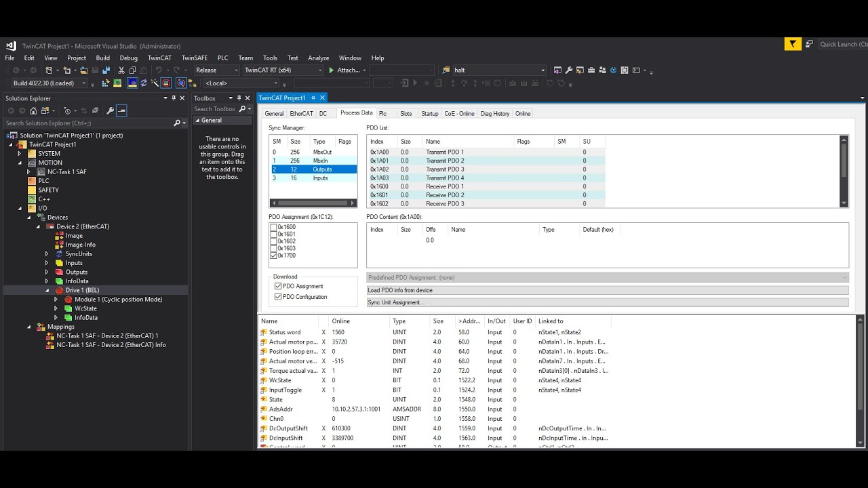
Task: Click the Toolbox briefcase icon in main toolbar
Action: tap(591, 70)
